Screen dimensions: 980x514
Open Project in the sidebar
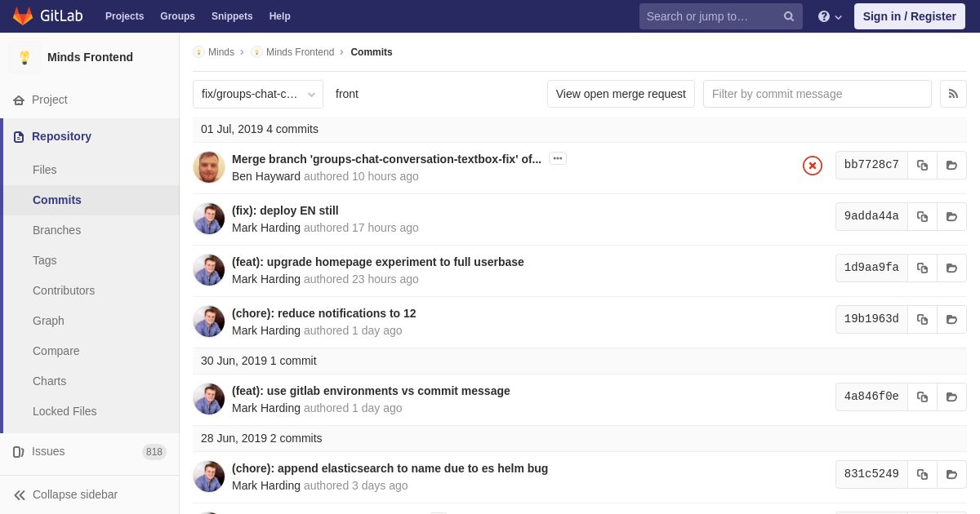(x=90, y=100)
